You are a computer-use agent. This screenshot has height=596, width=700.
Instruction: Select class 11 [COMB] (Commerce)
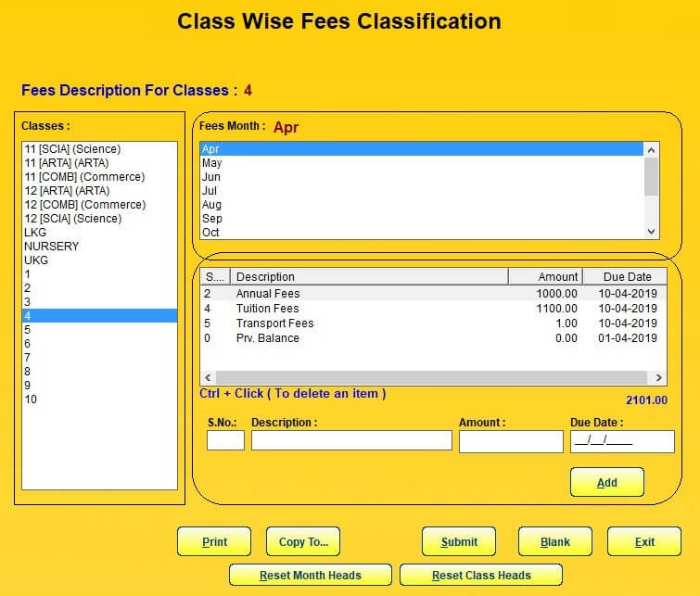(99, 176)
